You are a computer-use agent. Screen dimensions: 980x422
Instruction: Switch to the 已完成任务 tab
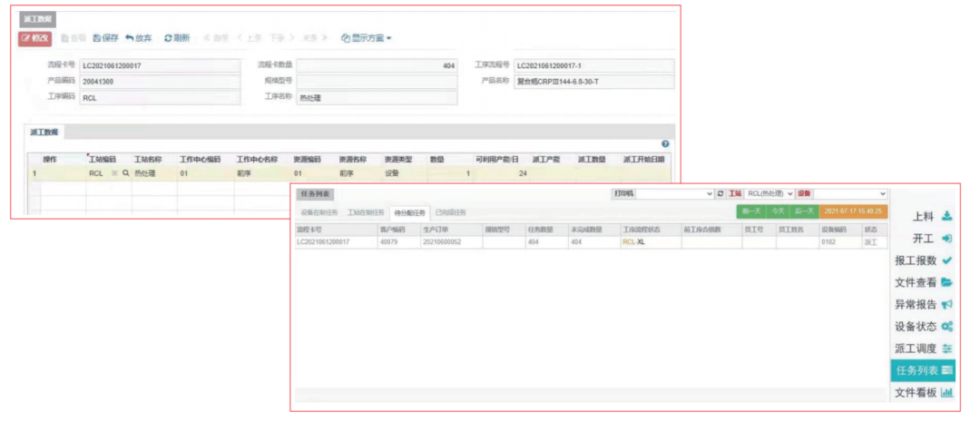[451, 212]
